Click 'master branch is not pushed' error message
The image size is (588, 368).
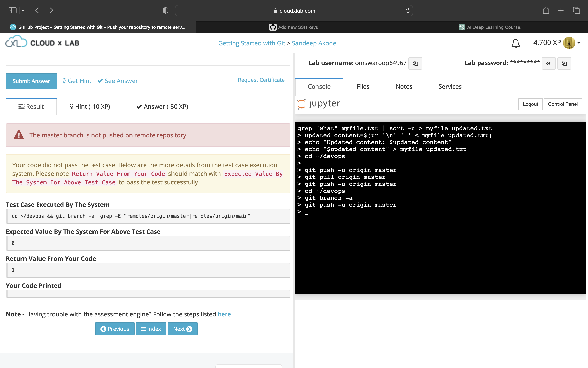(x=108, y=135)
